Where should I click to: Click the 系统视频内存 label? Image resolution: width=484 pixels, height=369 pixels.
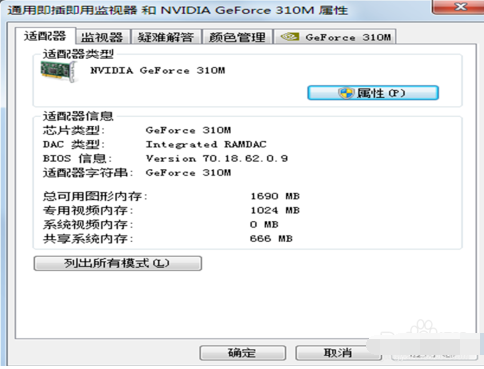pos(88,224)
